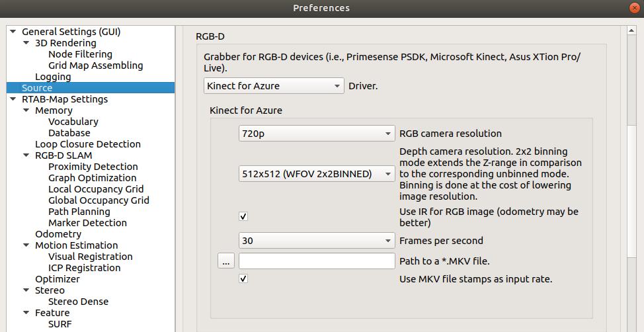Collapse the RGB-D SLAM tree arrow
This screenshot has width=644, height=332.
(26, 155)
